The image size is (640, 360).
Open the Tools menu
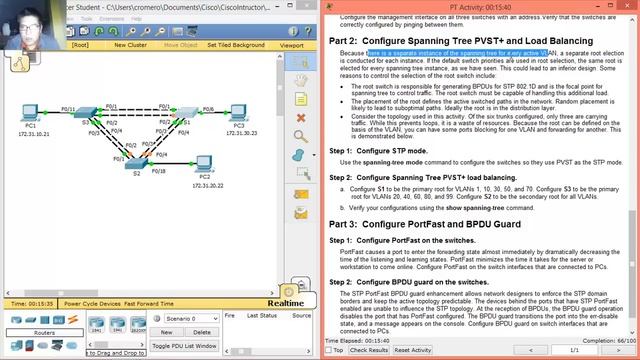tap(86, 19)
